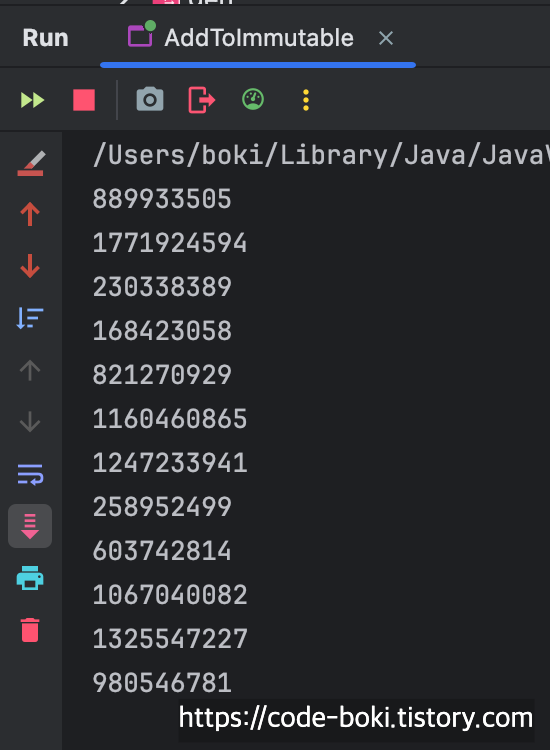Viewport: 550px width, 750px height.
Task: Click output line 168423058
Action: pyautogui.click(x=162, y=331)
